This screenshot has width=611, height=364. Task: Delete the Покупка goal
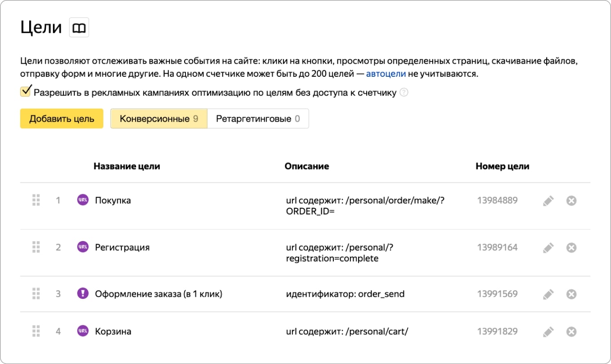point(571,201)
